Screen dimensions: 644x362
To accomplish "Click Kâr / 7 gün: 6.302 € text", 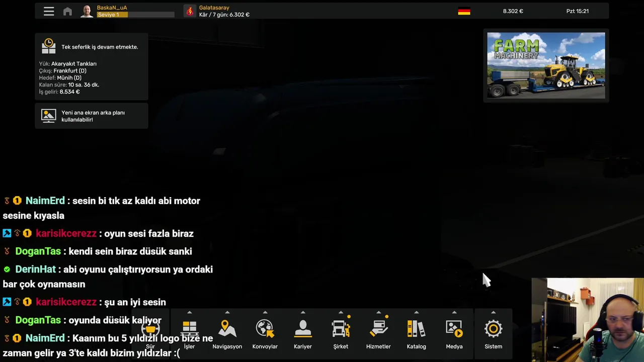I will [x=224, y=15].
